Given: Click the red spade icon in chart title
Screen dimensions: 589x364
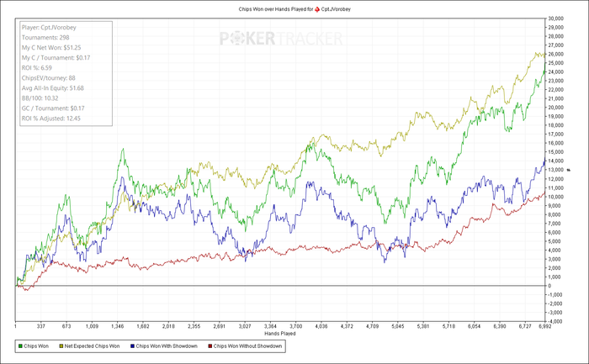Looking at the screenshot, I should point(317,9).
